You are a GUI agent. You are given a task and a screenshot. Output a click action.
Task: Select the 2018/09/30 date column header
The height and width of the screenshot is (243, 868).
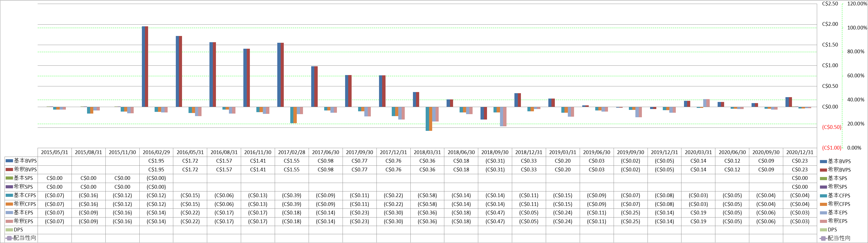(495, 153)
